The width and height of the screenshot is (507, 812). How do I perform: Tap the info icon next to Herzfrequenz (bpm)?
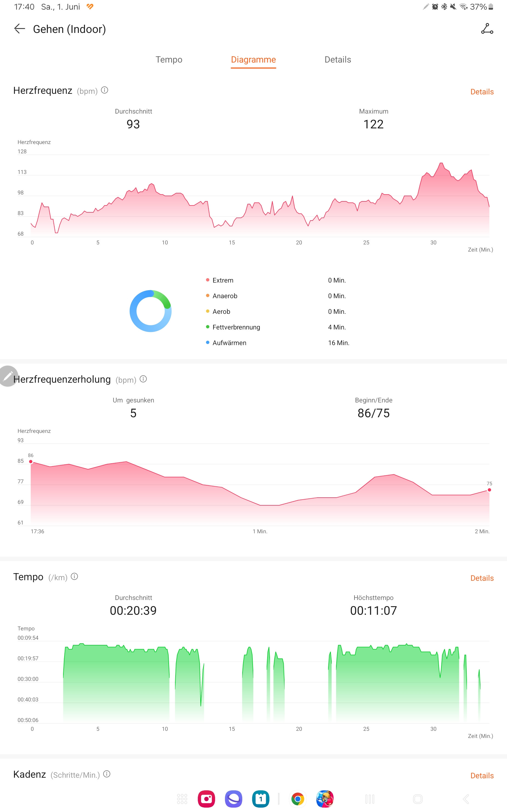105,90
